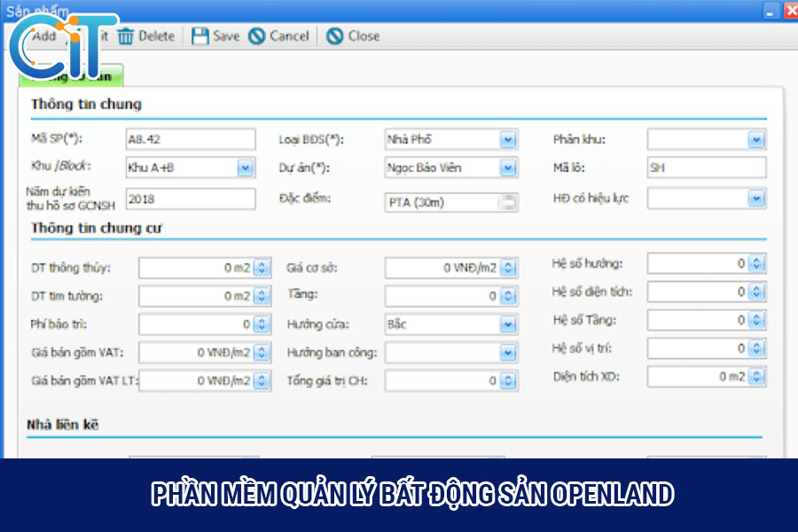The height and width of the screenshot is (532, 798).
Task: Click the Add toolbar button
Action: 43,36
